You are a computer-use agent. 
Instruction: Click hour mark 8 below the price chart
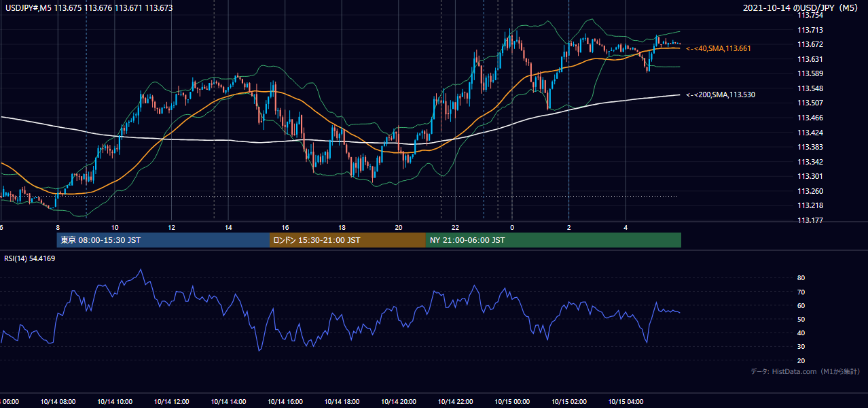58,228
